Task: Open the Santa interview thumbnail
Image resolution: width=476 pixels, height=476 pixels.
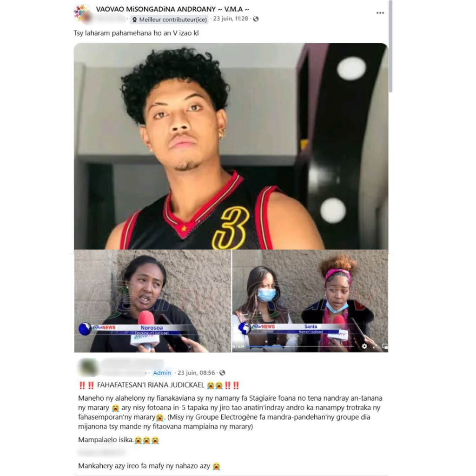Action: click(x=310, y=301)
